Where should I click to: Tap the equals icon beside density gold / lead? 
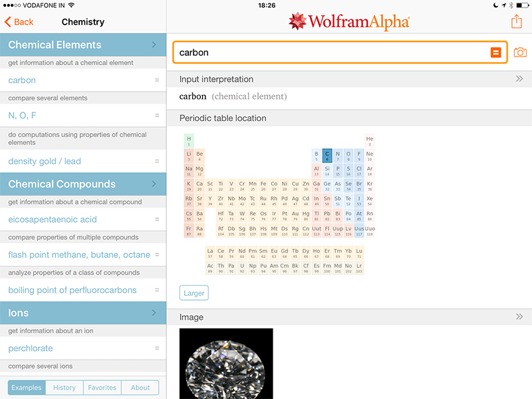tap(157, 161)
